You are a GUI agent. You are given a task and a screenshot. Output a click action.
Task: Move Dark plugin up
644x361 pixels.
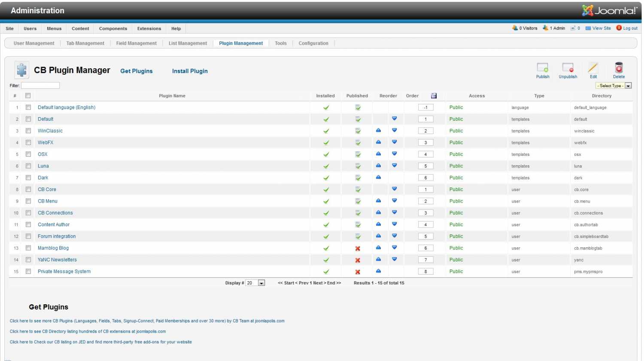click(x=378, y=177)
